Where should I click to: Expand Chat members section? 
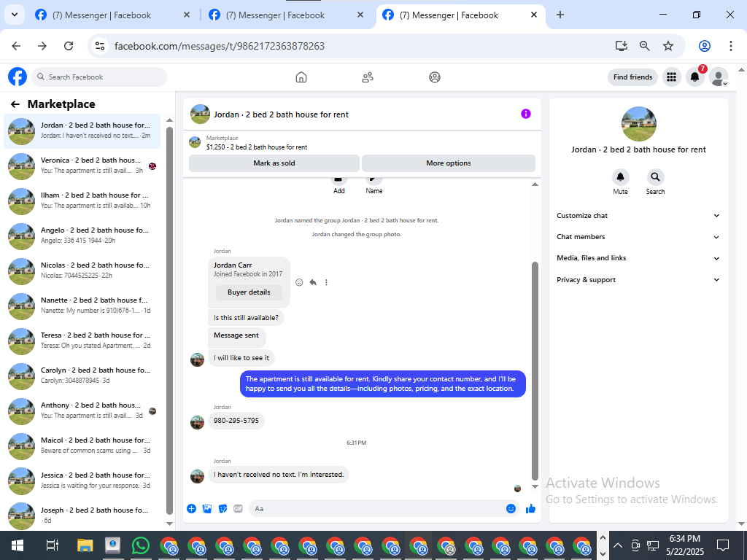point(638,237)
